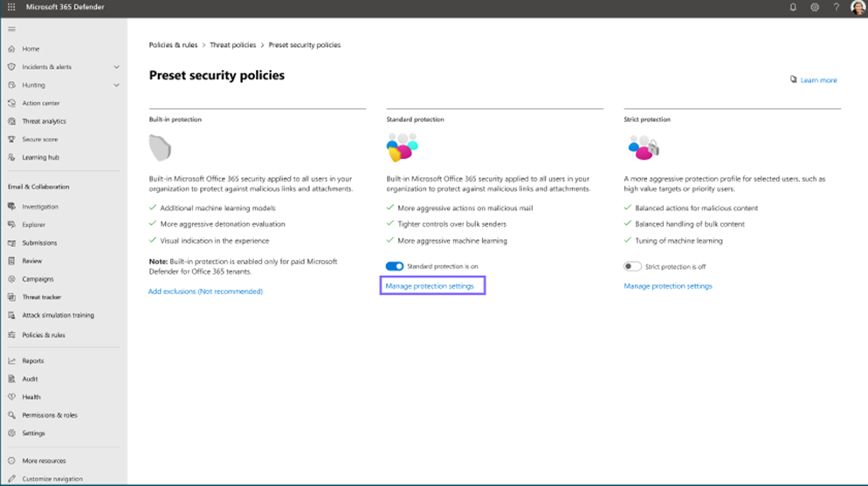Go to Policies & rules breadcrumb
The height and width of the screenshot is (486, 868).
click(x=173, y=44)
